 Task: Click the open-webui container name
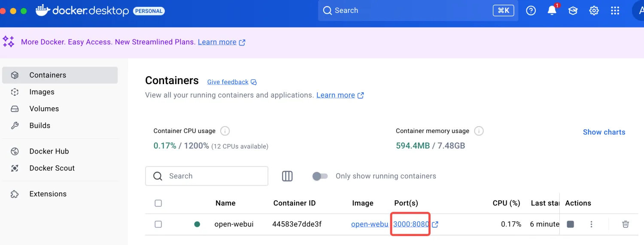tap(234, 224)
